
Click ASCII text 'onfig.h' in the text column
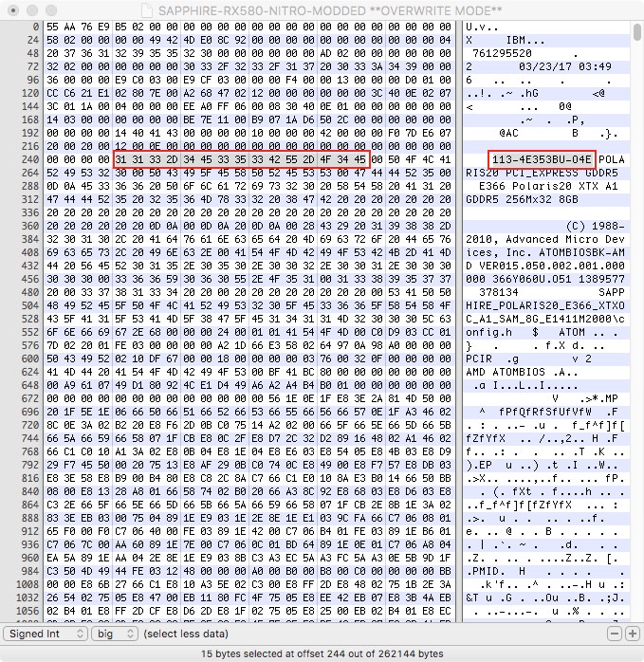click(x=489, y=332)
